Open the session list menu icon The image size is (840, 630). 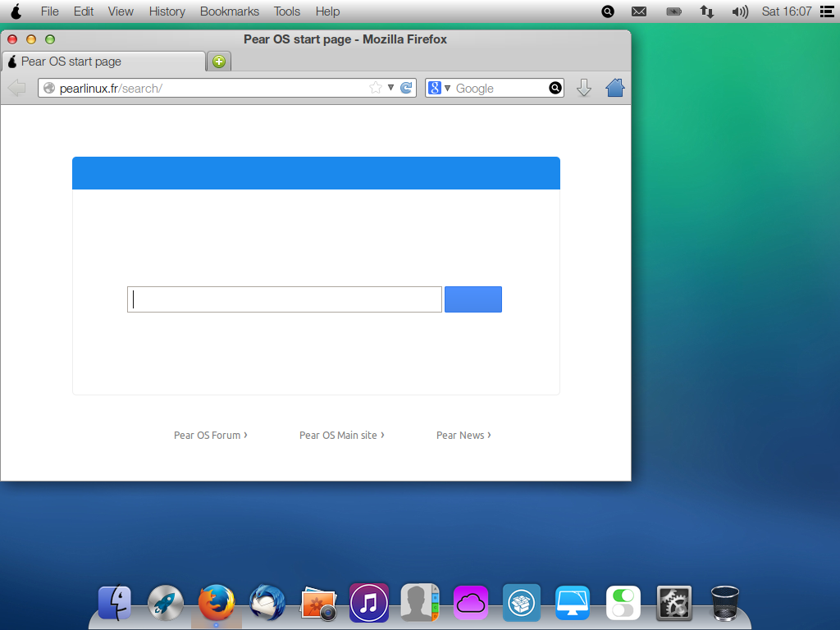[827, 11]
